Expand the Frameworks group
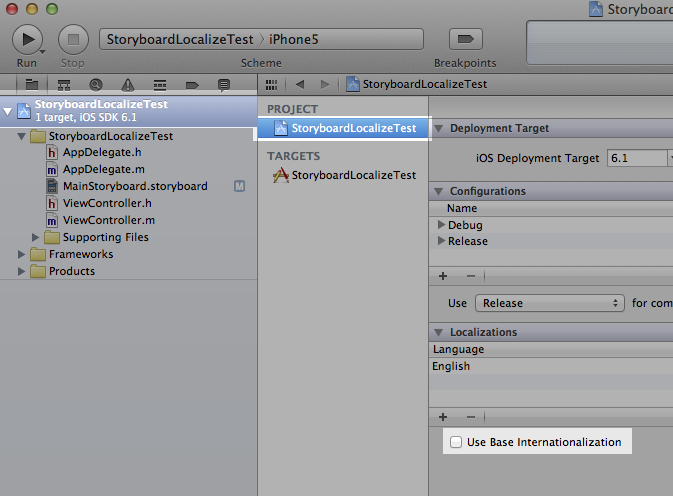The height and width of the screenshot is (496, 673). tap(21, 254)
